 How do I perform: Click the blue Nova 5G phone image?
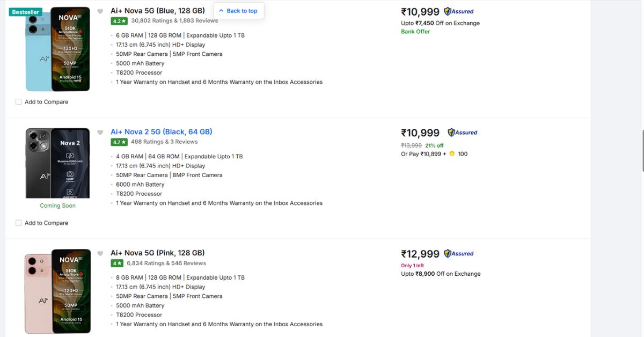point(58,49)
